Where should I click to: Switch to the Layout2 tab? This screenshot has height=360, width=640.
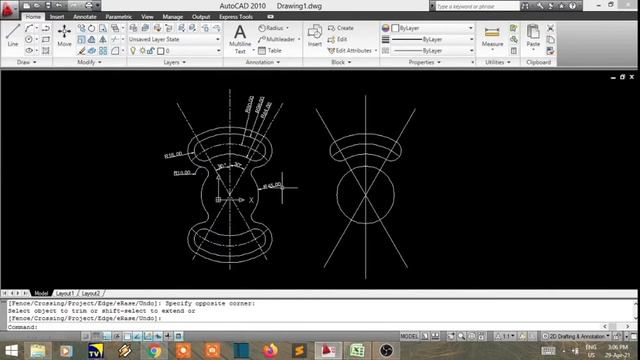pos(91,293)
